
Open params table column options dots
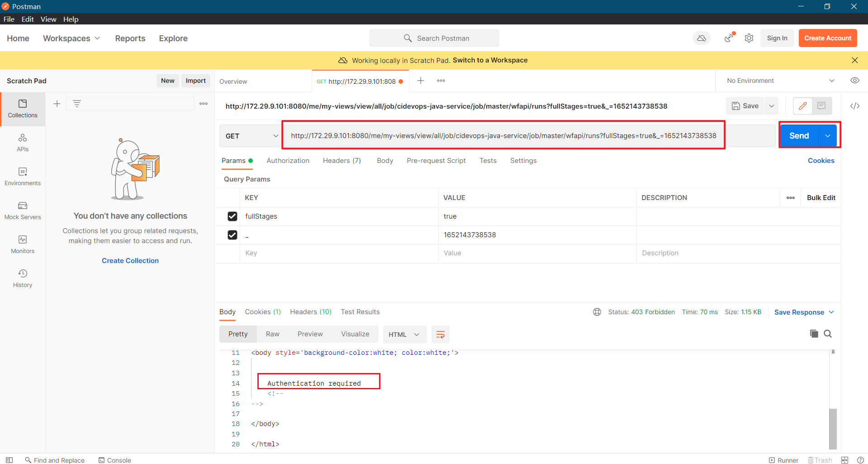pyautogui.click(x=791, y=198)
